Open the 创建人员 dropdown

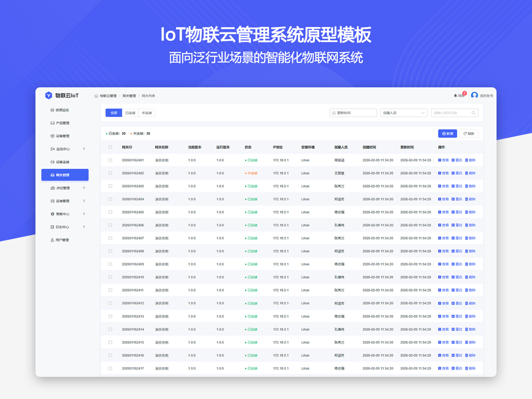pos(403,113)
